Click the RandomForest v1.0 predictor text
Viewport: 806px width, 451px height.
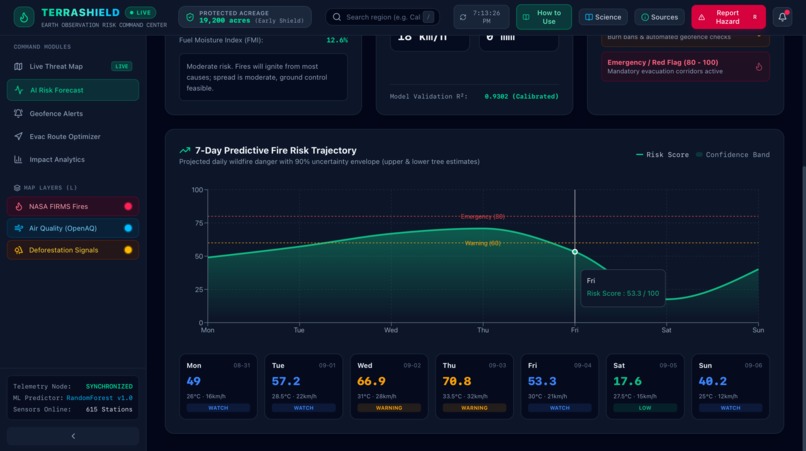99,398
